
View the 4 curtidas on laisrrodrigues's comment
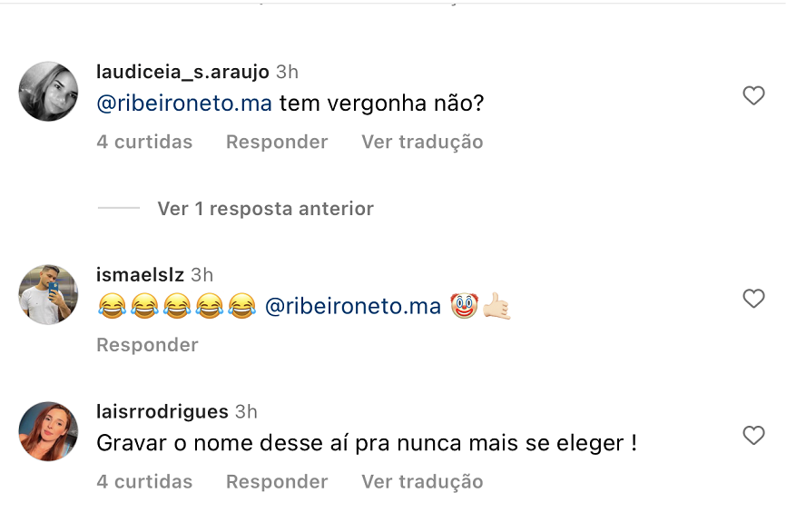pyautogui.click(x=144, y=481)
